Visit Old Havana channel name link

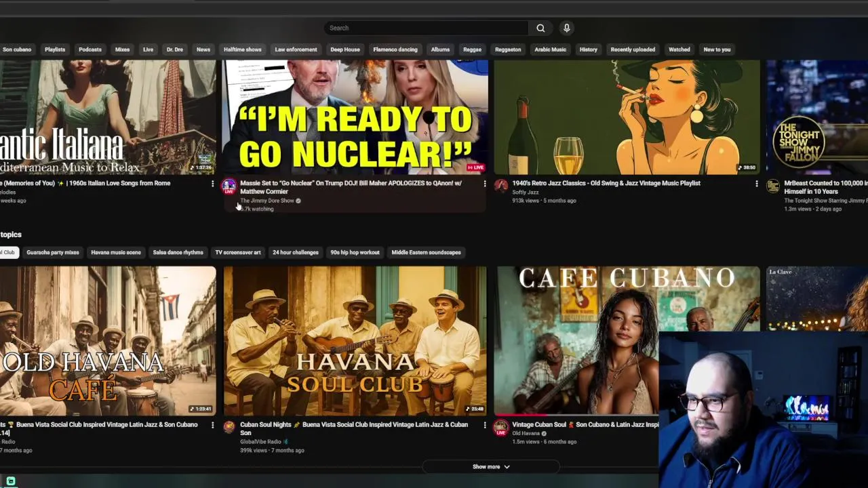pos(526,433)
